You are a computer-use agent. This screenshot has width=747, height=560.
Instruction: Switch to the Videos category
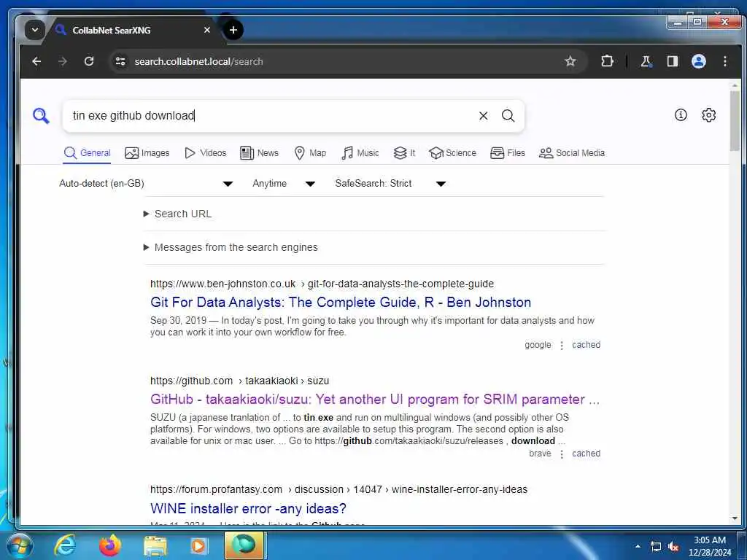coord(205,153)
